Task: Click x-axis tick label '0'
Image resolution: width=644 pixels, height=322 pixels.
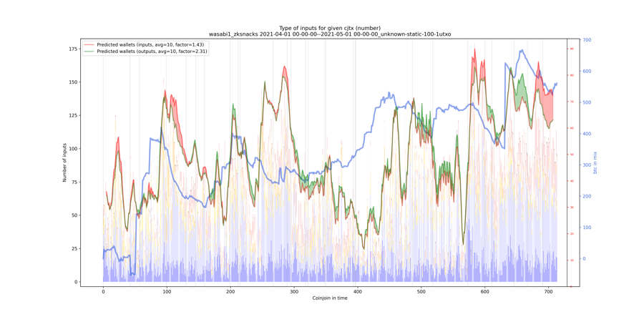Action: click(103, 291)
